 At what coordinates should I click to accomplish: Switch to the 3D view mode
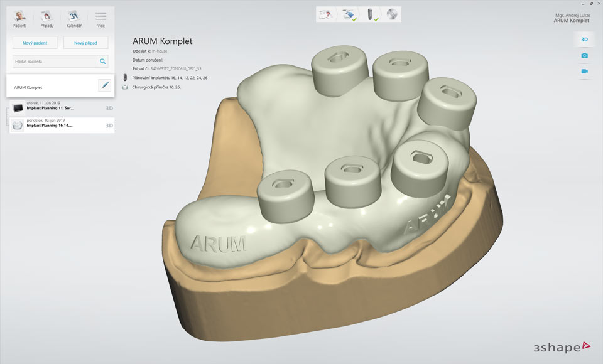(x=584, y=39)
